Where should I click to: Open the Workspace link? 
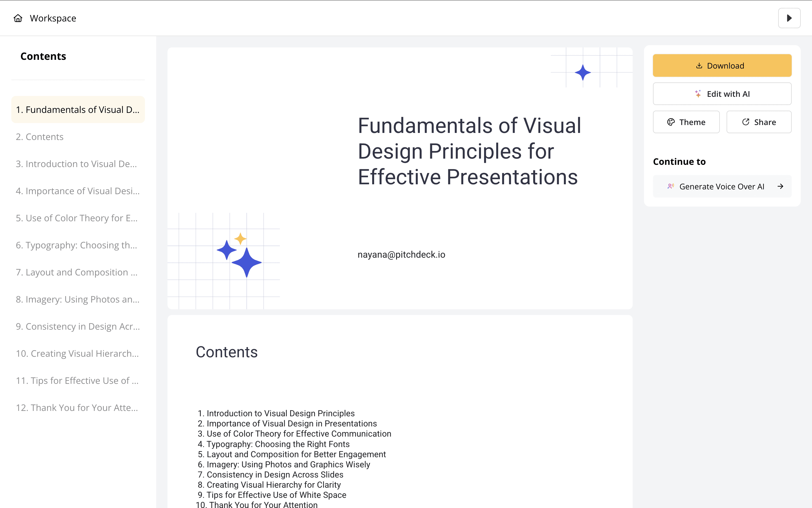point(53,18)
